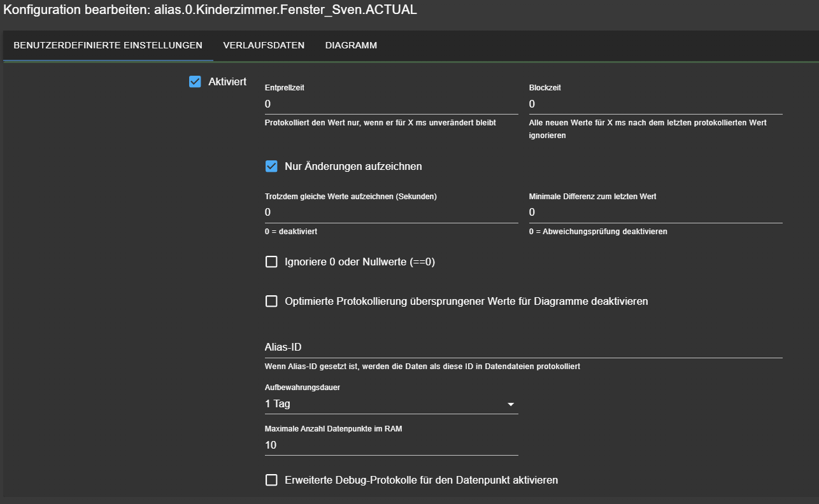Click the Ignoriere 0 oder Nullwerte label
This screenshot has height=504, width=819.
pos(360,262)
